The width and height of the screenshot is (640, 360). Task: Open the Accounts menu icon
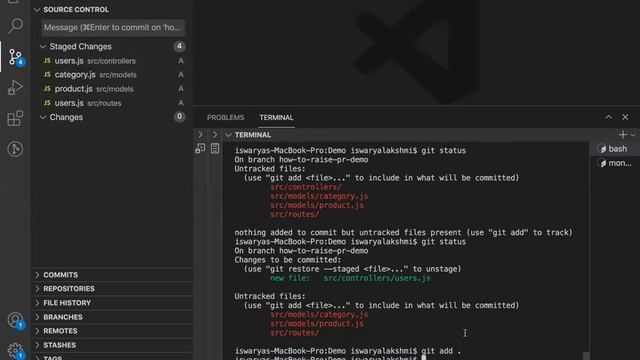point(16,320)
